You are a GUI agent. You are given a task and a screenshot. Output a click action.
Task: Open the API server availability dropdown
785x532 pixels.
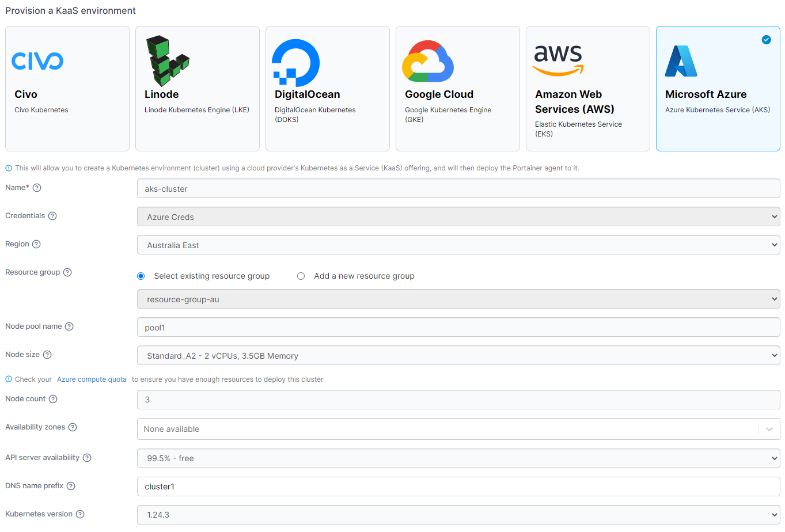click(x=458, y=458)
